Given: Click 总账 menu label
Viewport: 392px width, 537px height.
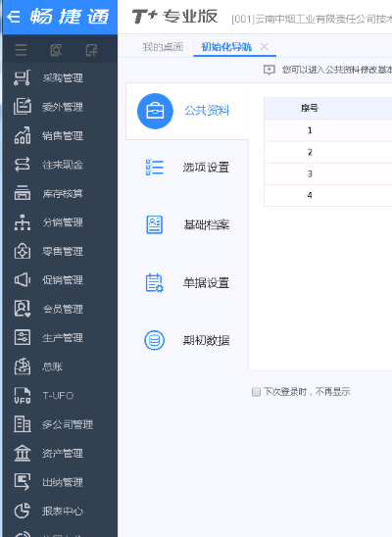Looking at the screenshot, I should click(x=52, y=366).
